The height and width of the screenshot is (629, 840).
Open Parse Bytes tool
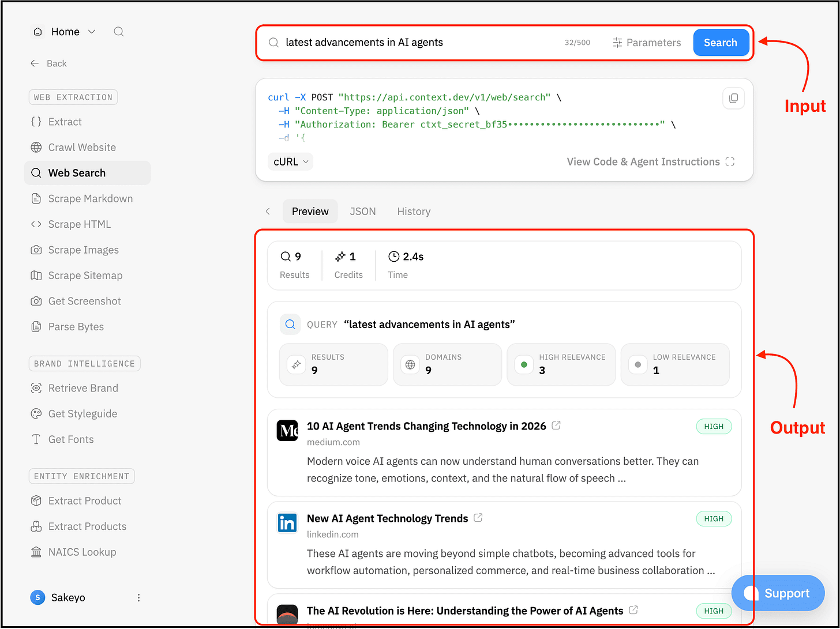pyautogui.click(x=87, y=326)
